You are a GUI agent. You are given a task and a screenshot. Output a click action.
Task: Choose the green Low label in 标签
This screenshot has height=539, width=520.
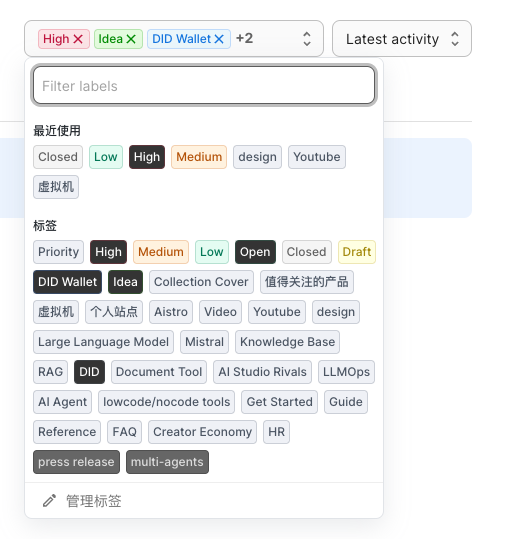point(212,252)
